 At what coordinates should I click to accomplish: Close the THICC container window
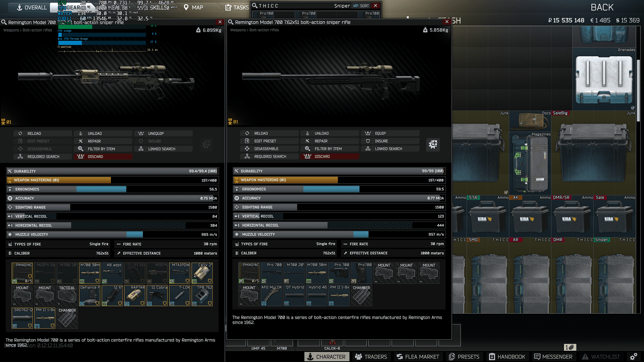(375, 6)
